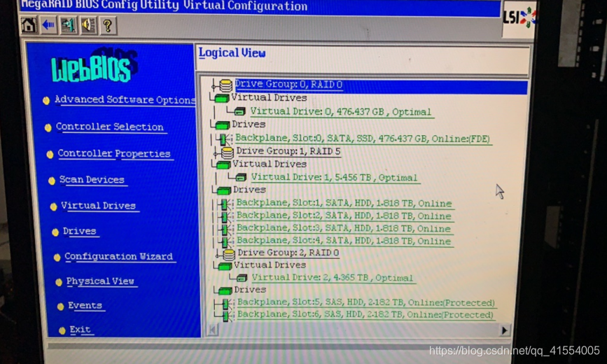Click the Drive Group 0 disk stack icon

[x=225, y=85]
